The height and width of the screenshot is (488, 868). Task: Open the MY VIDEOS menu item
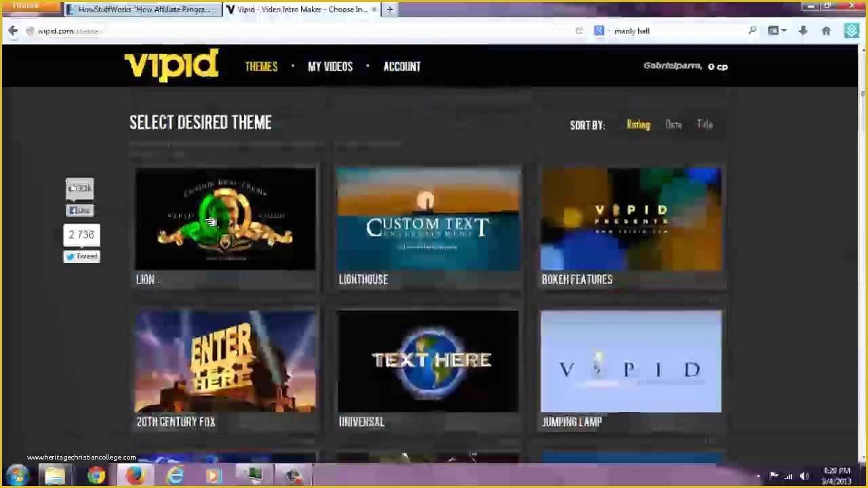click(330, 66)
